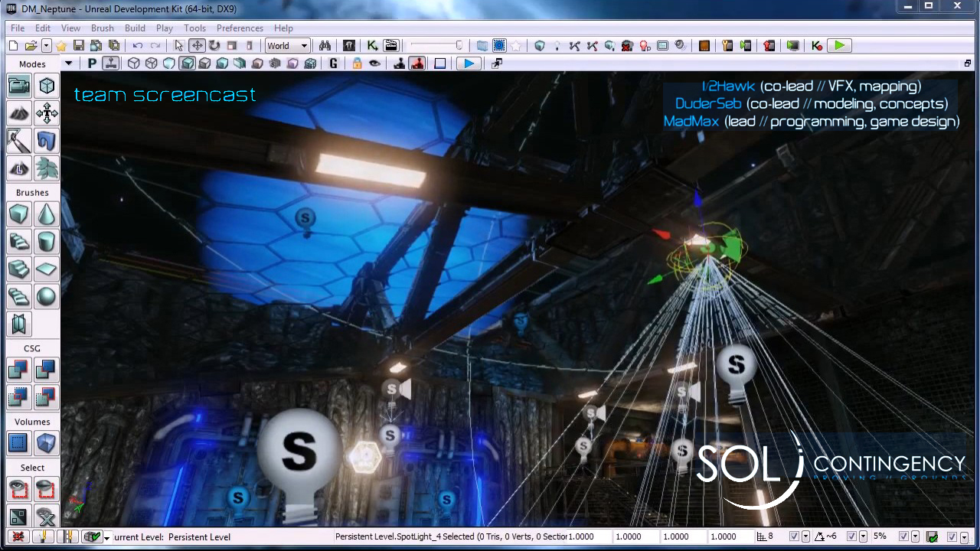Image resolution: width=980 pixels, height=551 pixels.
Task: Click Redo arrow in toolbar
Action: (x=155, y=46)
